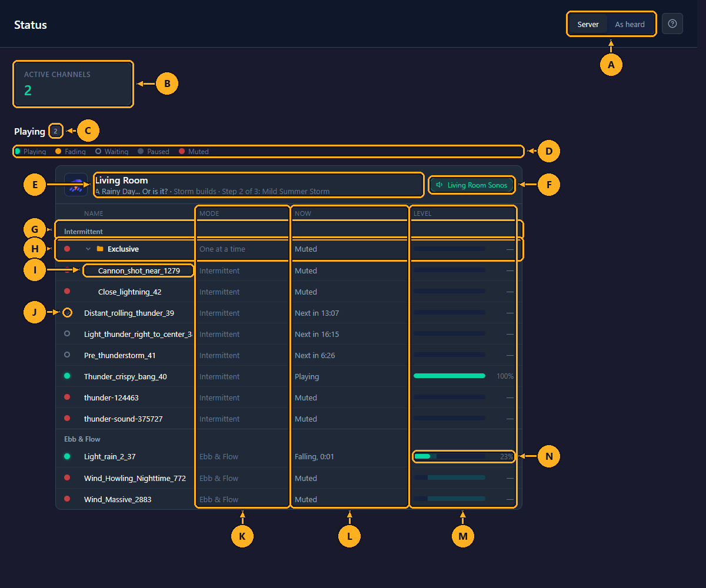Click the One at a time mode
The height and width of the screenshot is (588, 706).
coord(222,249)
